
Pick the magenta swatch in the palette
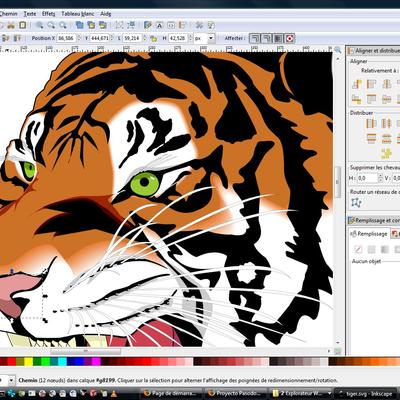[x=97, y=362]
